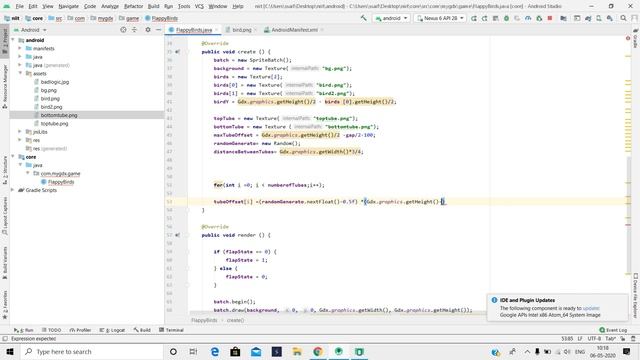
Task: Click the Profile app icon in toolbar
Action: (528, 18)
